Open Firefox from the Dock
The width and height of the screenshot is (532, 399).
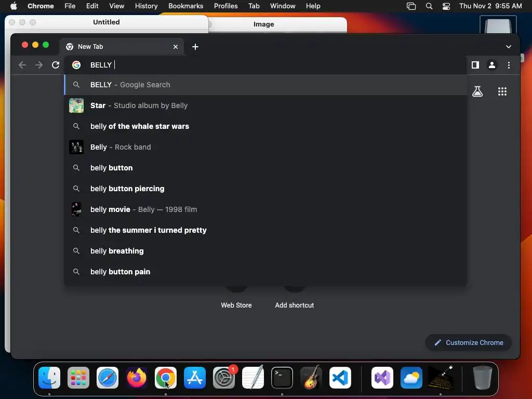137,378
